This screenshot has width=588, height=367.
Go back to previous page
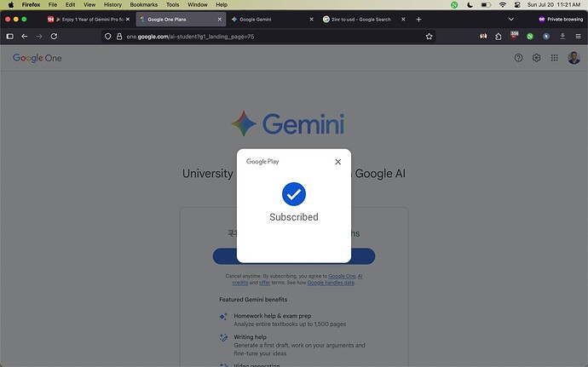pyautogui.click(x=25, y=37)
